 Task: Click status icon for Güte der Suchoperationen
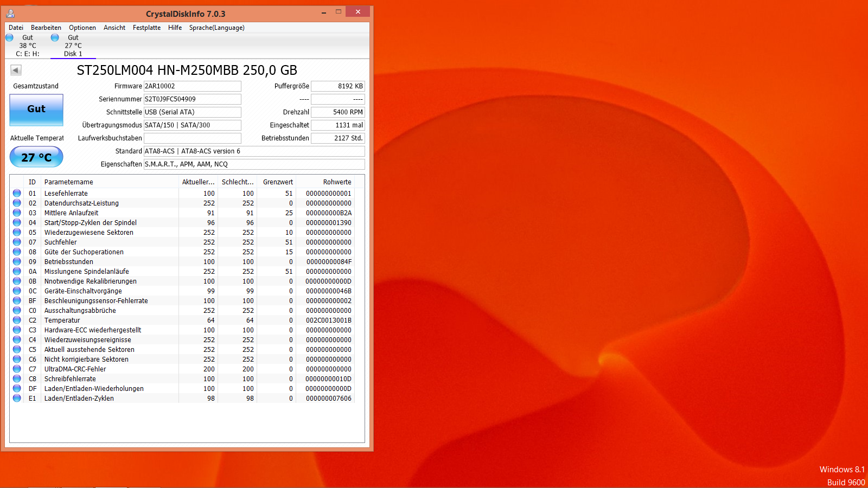click(x=17, y=252)
